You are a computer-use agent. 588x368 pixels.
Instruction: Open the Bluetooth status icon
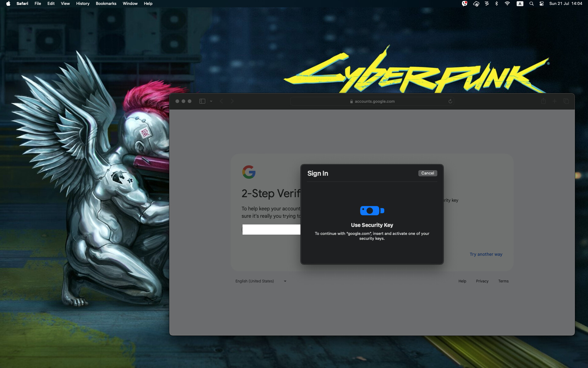click(x=496, y=4)
